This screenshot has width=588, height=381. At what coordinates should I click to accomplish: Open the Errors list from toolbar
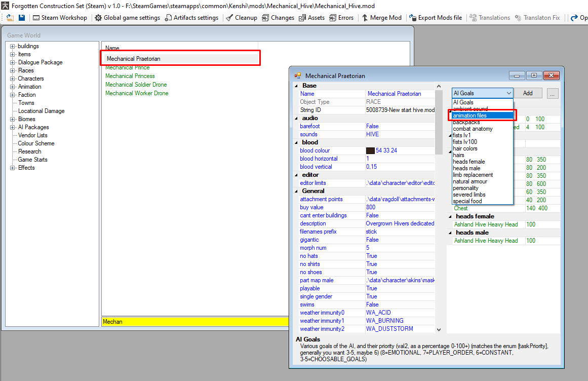[x=341, y=18]
